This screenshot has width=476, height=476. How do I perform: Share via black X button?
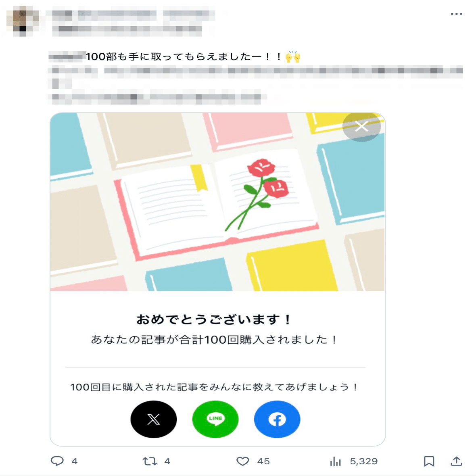154,419
